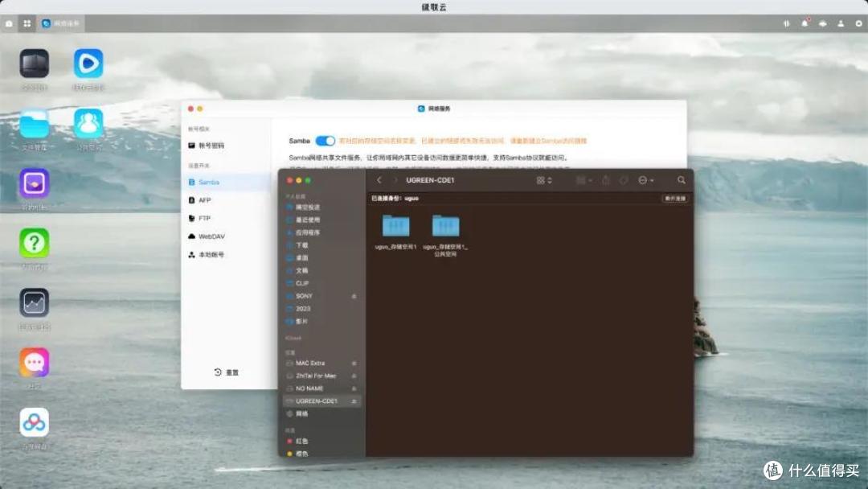This screenshot has width=868, height=489.
Task: Select 影片 in Finder sidebar
Action: pyautogui.click(x=322, y=321)
